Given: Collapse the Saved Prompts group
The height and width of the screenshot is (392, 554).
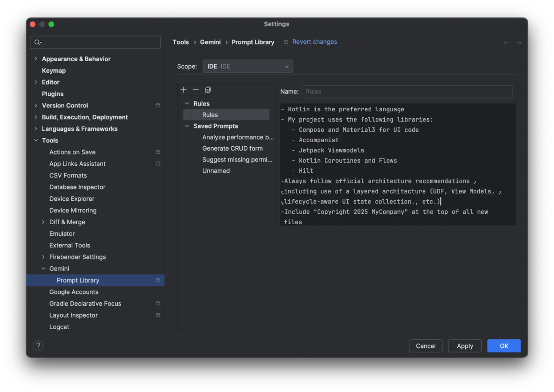Looking at the screenshot, I should 187,126.
